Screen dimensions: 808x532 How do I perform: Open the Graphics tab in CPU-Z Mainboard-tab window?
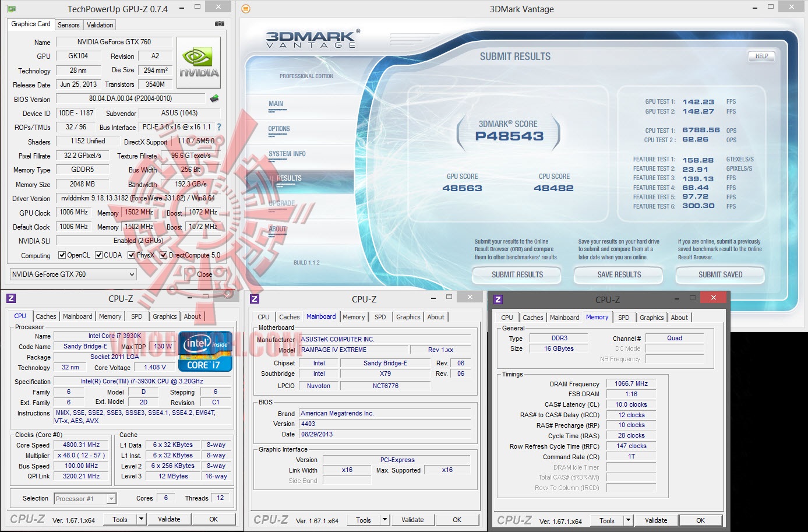pyautogui.click(x=408, y=317)
